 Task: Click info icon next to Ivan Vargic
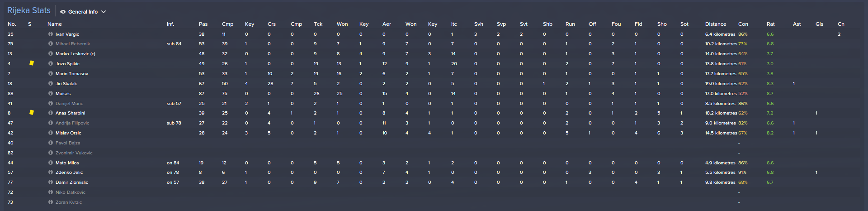51,34
